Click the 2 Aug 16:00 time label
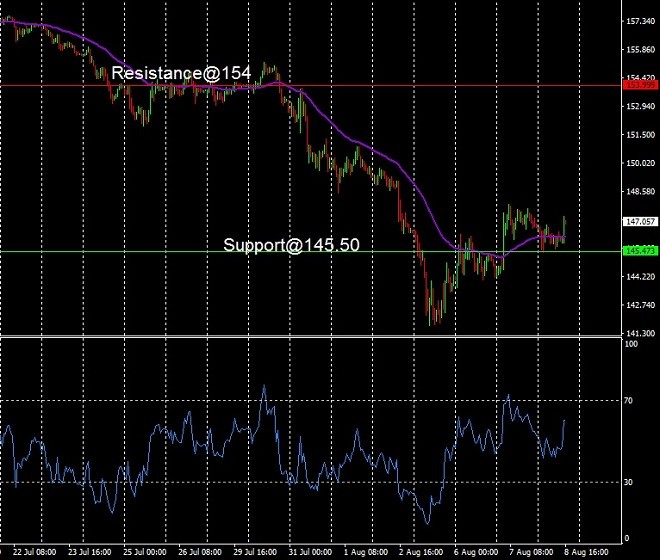 pyautogui.click(x=421, y=552)
